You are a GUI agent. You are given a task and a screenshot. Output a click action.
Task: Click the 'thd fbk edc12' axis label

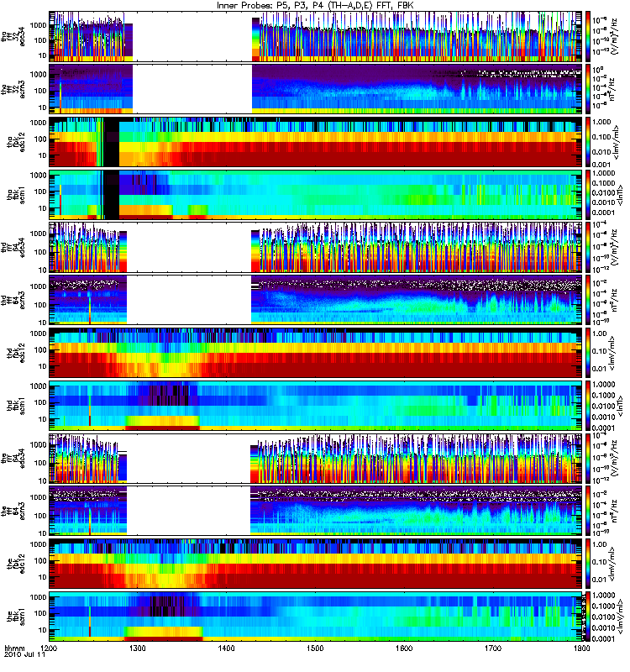coord(16,353)
